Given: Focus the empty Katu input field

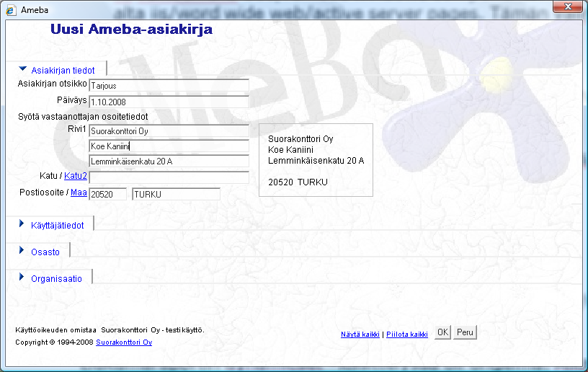Looking at the screenshot, I should (169, 177).
